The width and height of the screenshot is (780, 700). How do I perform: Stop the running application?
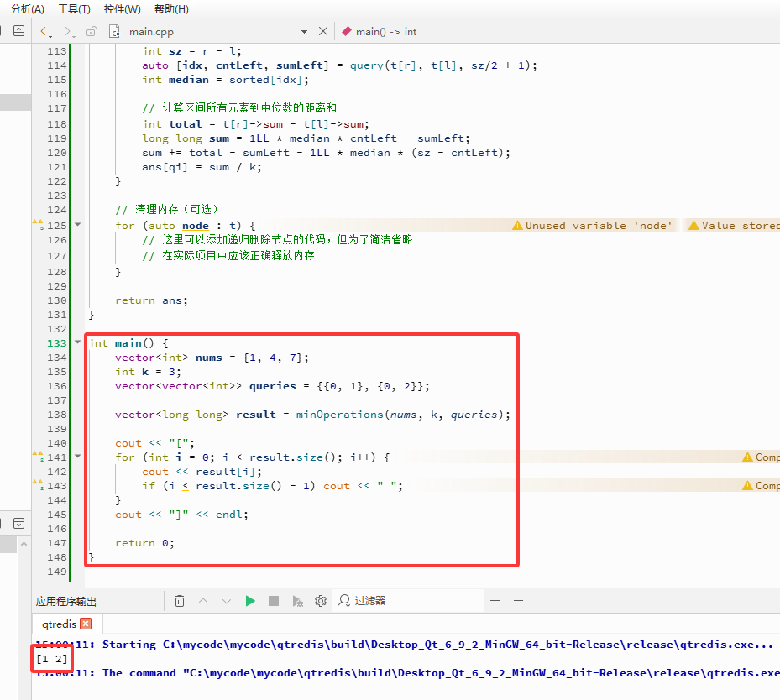point(274,601)
